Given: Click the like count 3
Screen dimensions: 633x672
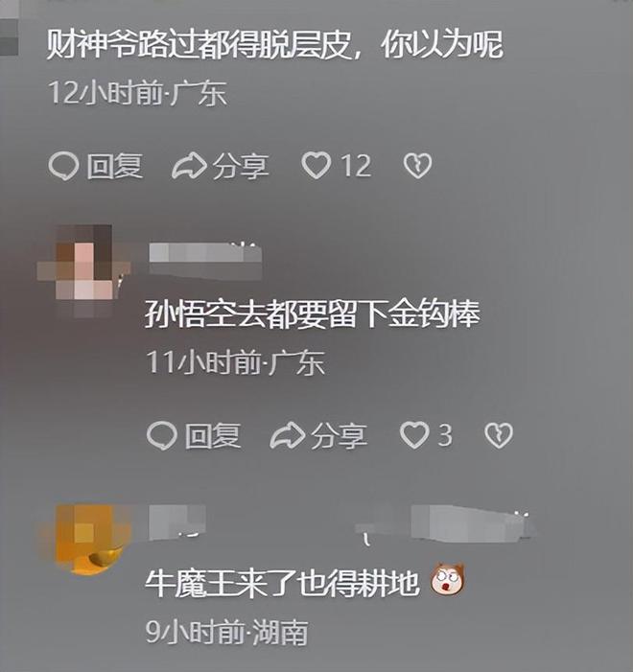Looking at the screenshot, I should (445, 435).
